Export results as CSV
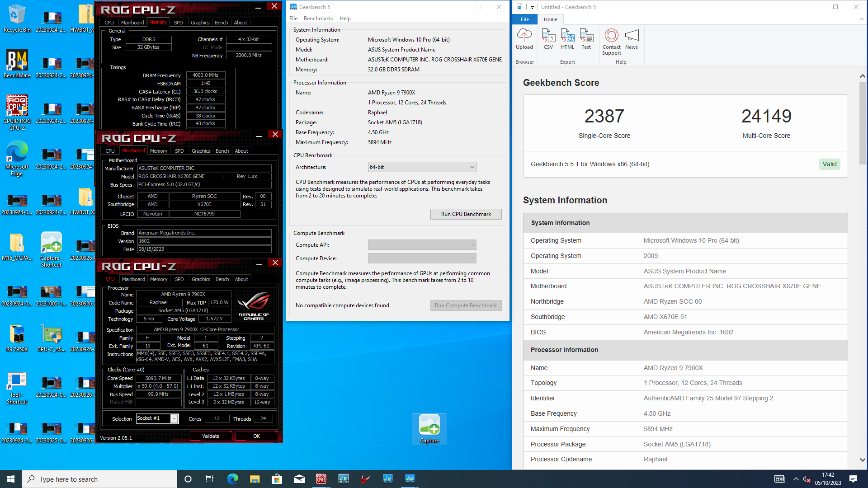The width and height of the screenshot is (868, 488). click(x=548, y=39)
